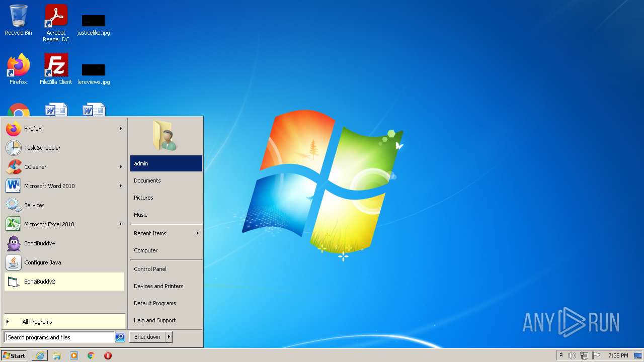The image size is (644, 362).
Task: Open Microsoft Excel 2010 from Start menu
Action: click(x=64, y=224)
